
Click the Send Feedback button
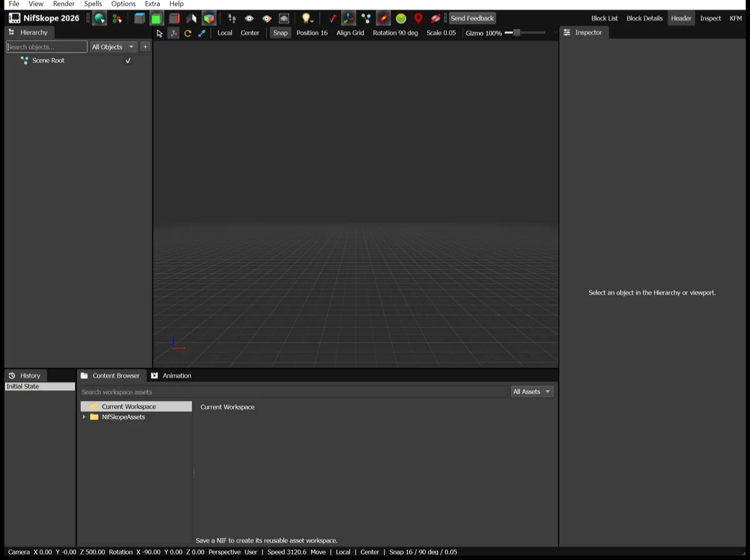(x=472, y=19)
